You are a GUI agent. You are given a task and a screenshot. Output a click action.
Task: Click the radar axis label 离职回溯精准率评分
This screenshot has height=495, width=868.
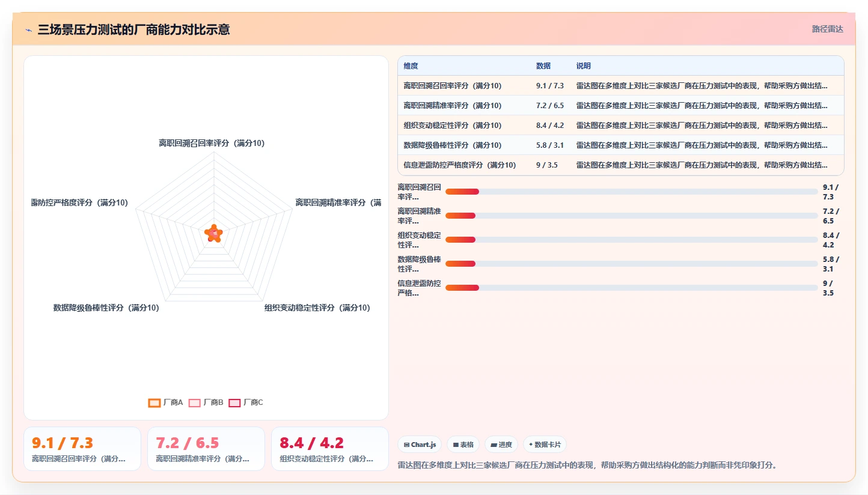coord(338,203)
